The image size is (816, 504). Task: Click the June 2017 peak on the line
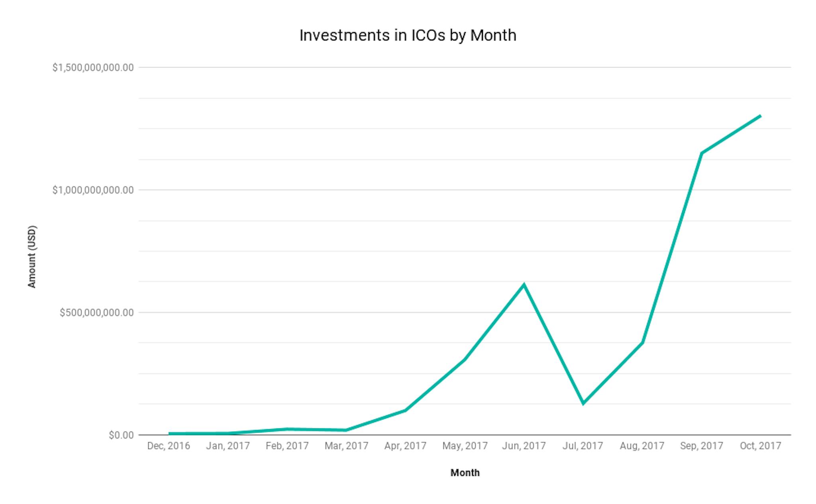524,284
